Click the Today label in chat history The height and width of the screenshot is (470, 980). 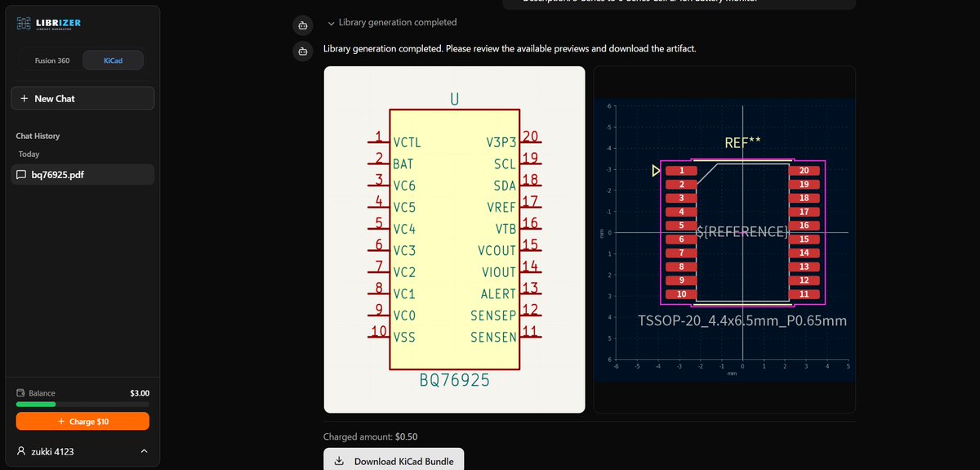click(29, 154)
